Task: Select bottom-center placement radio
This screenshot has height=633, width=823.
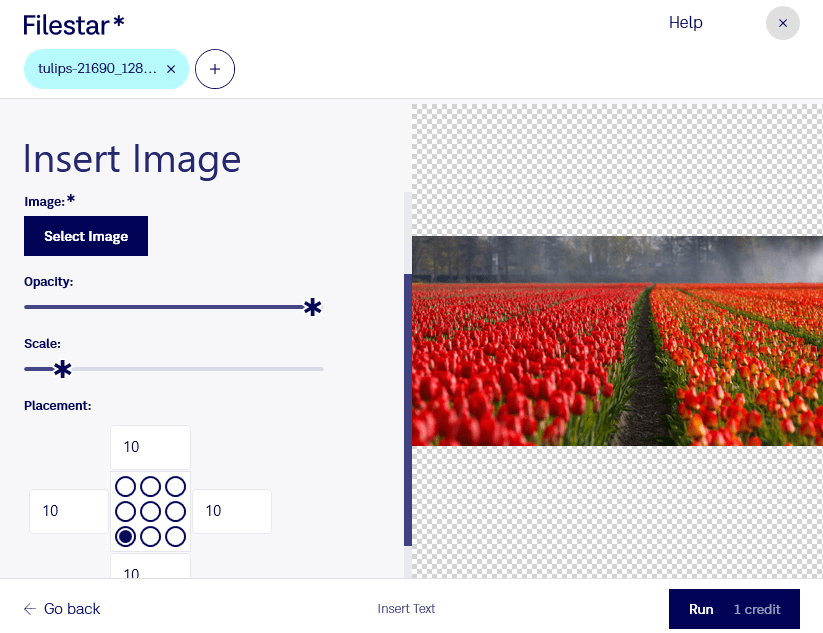Action: tap(151, 536)
